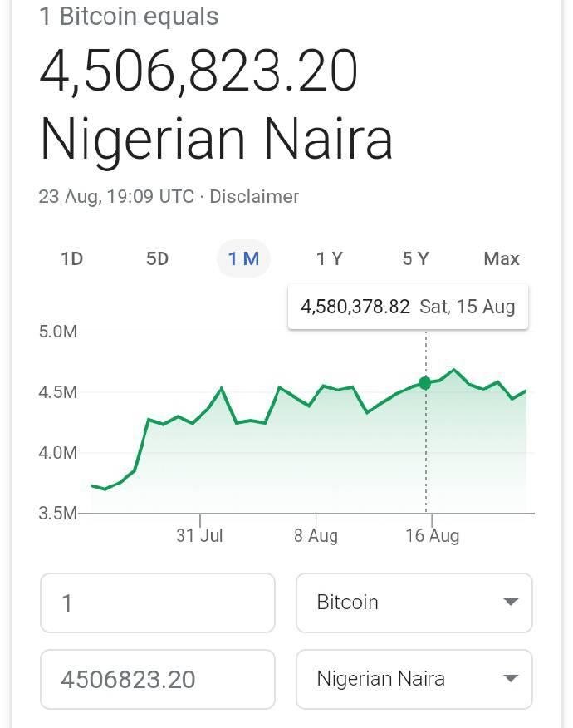Switch chart to 1 Y range
Screen dimensions: 573x728
click(x=330, y=258)
